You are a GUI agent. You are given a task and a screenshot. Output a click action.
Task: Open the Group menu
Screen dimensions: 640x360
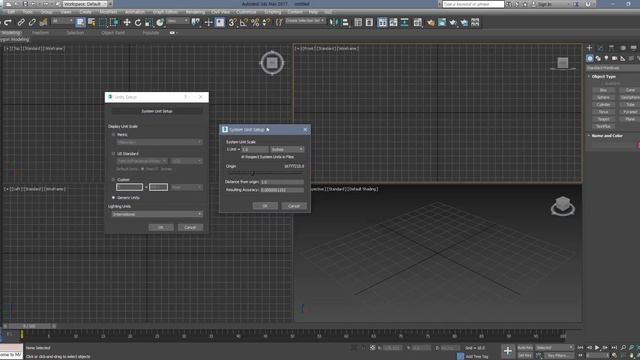47,12
